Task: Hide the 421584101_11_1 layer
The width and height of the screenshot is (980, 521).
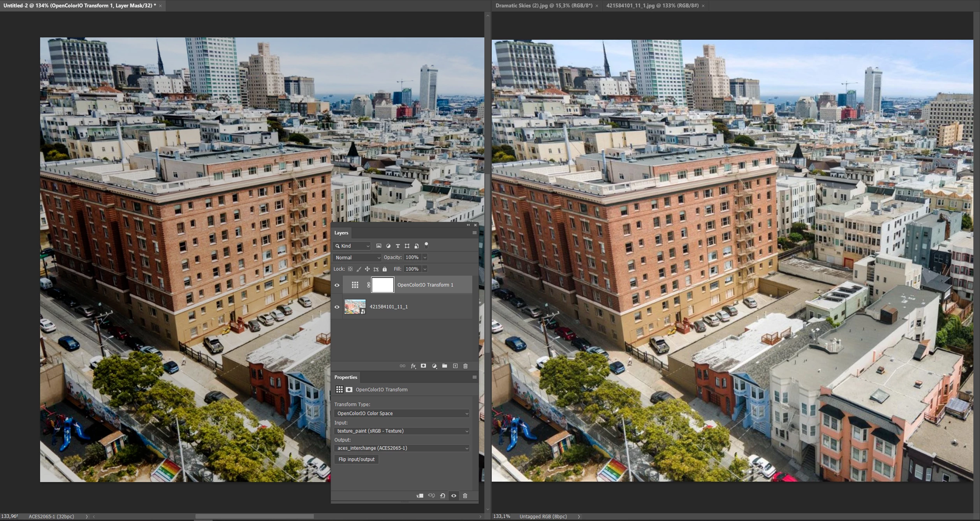Action: pyautogui.click(x=337, y=307)
